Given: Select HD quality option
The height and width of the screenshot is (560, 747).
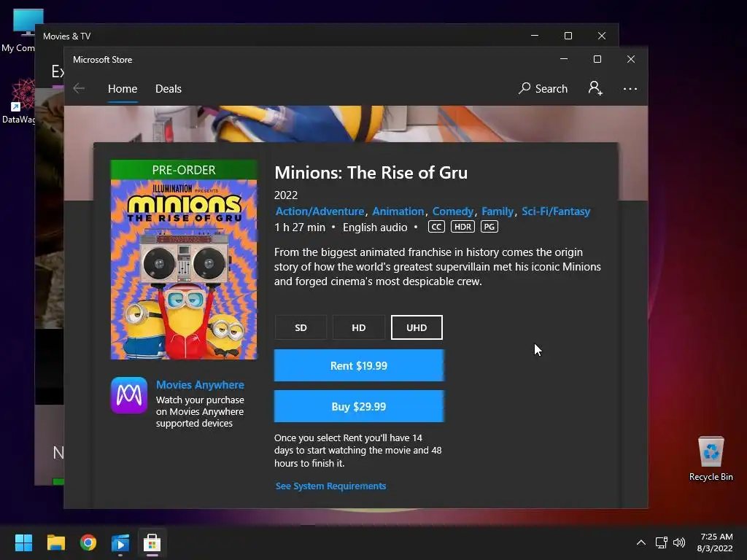Looking at the screenshot, I should [359, 327].
